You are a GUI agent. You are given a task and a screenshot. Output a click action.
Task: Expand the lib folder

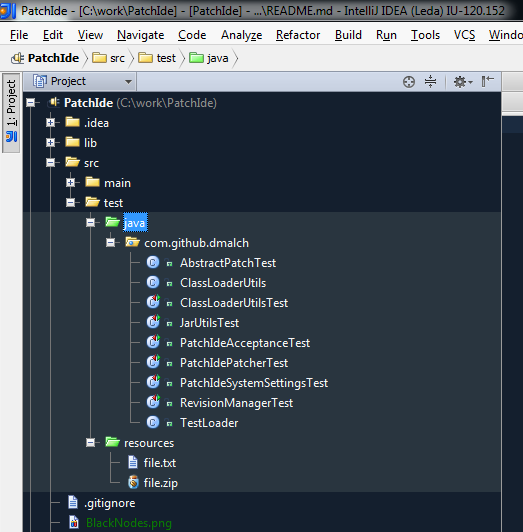[x=51, y=142]
